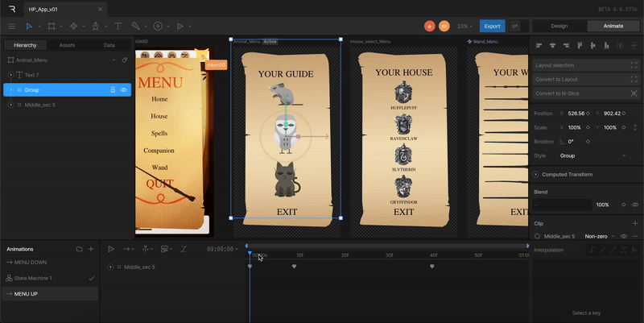The image size is (644, 323).
Task: Click the Layout selection button
Action: click(x=586, y=65)
